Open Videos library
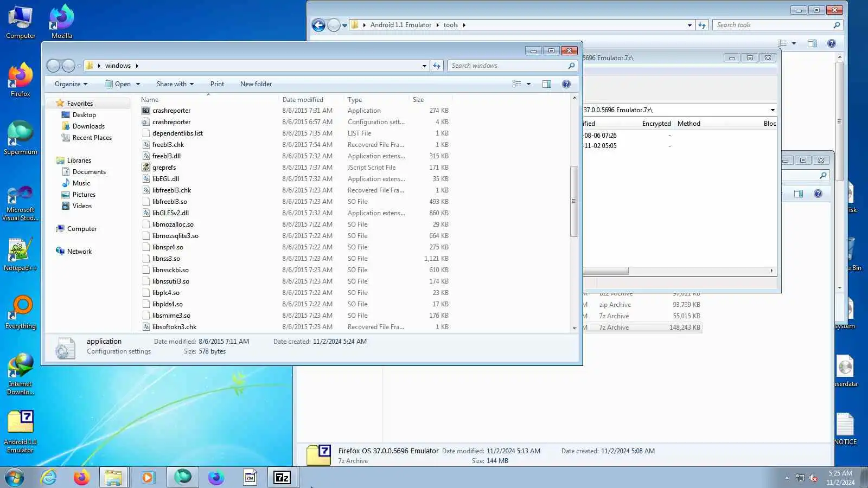 tap(82, 206)
